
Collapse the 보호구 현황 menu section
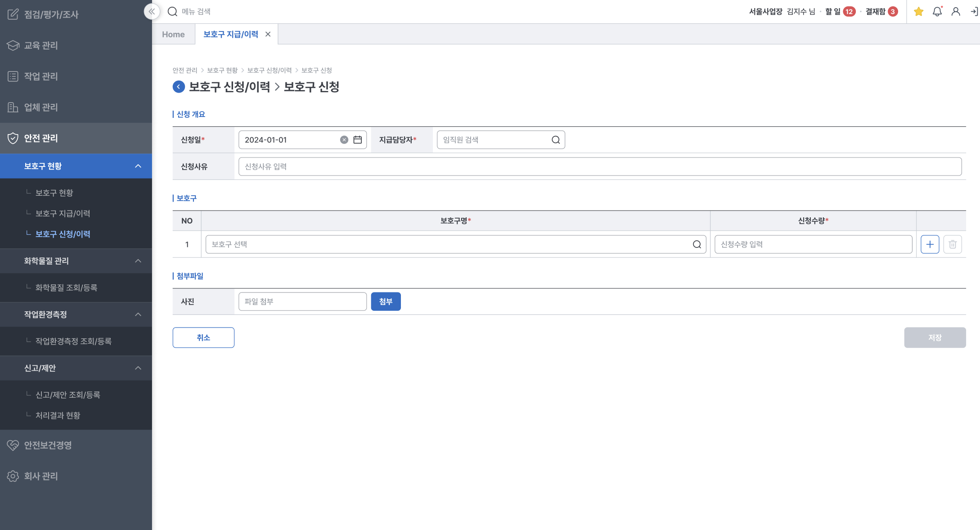[138, 166]
